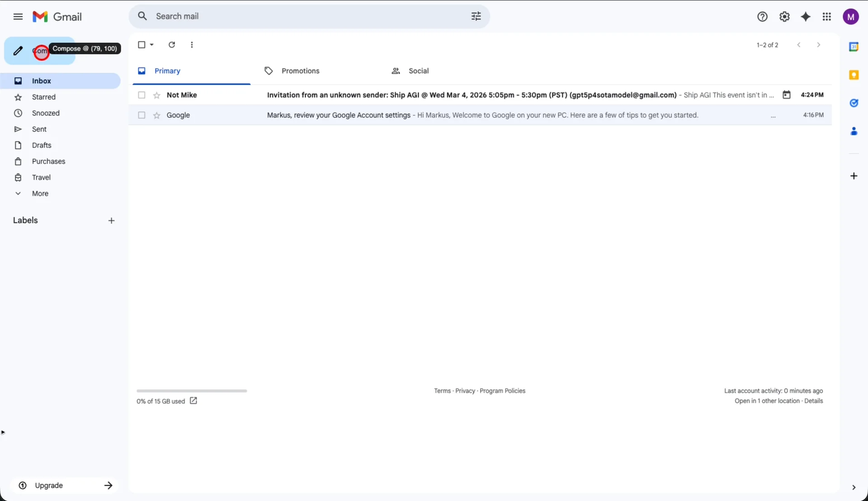Star the Not Mike email
868x501 pixels.
click(157, 95)
